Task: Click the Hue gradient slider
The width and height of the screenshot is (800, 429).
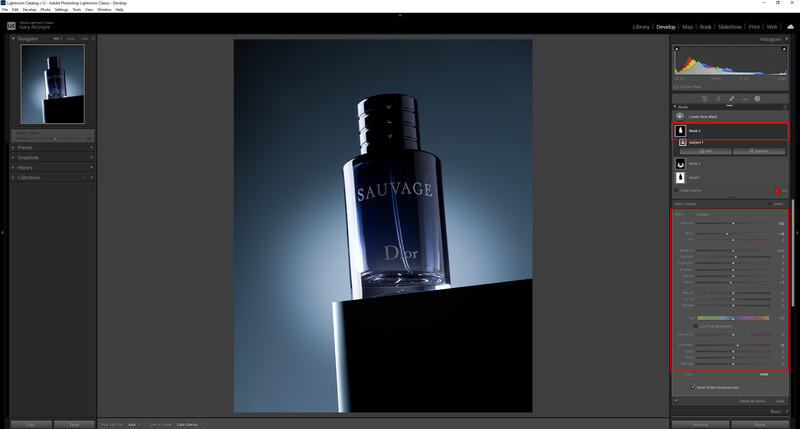Action: pyautogui.click(x=733, y=318)
